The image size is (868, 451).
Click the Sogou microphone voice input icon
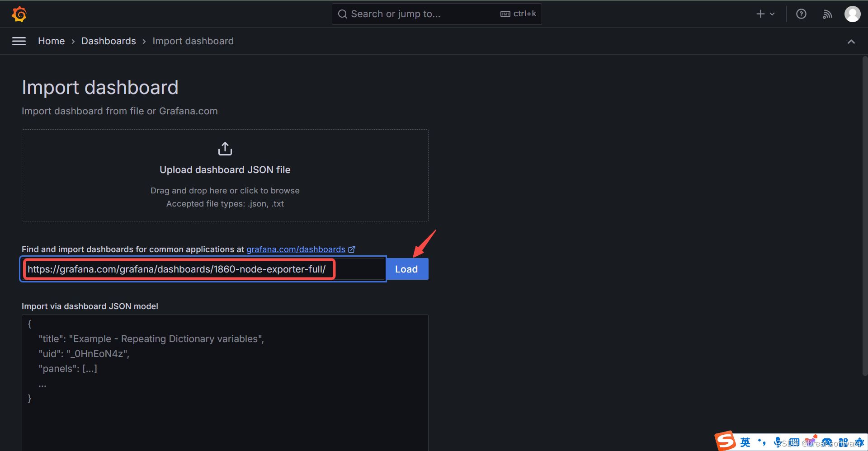pyautogui.click(x=778, y=442)
